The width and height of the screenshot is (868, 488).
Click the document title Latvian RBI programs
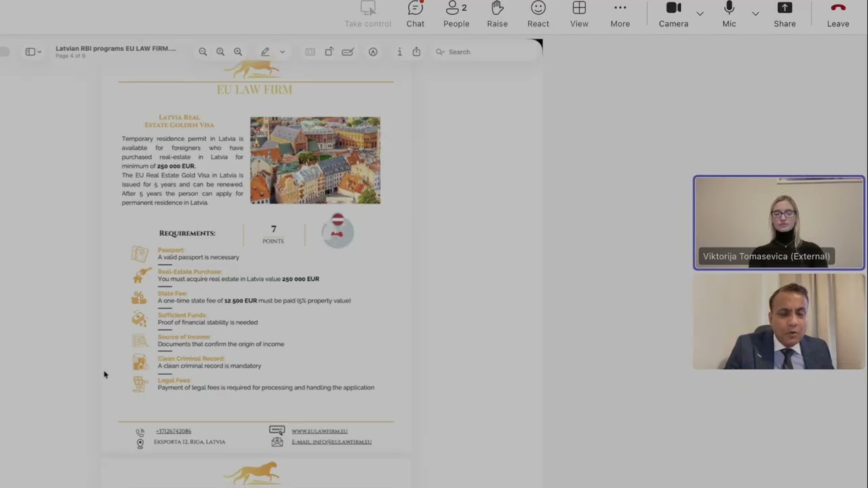116,49
